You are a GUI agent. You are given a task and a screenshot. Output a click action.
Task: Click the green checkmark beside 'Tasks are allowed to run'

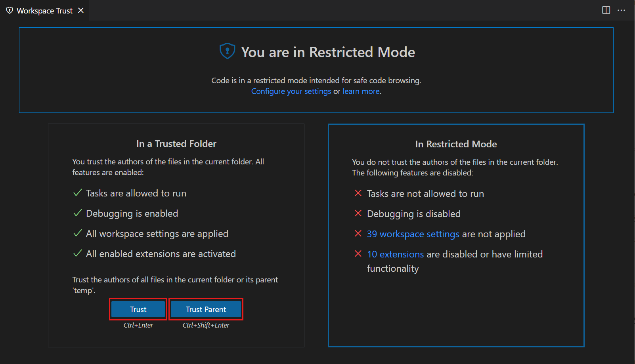coord(77,193)
